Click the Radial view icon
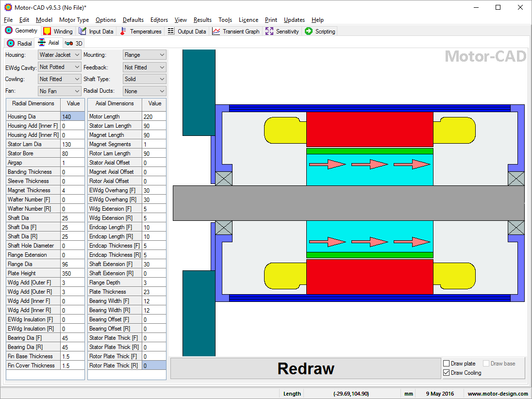Viewport: 532px width, 399px height. (11, 43)
